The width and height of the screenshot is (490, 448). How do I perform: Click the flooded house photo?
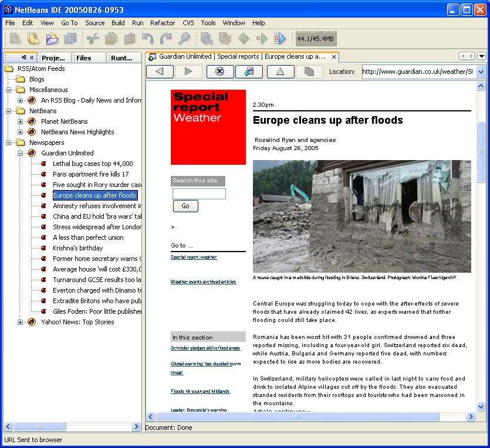click(362, 216)
